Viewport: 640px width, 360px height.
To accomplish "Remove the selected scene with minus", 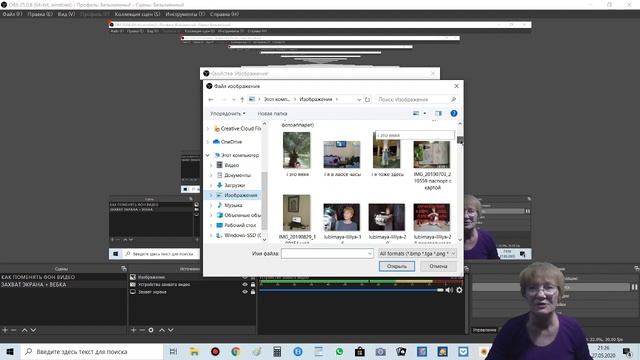I will coord(14,330).
